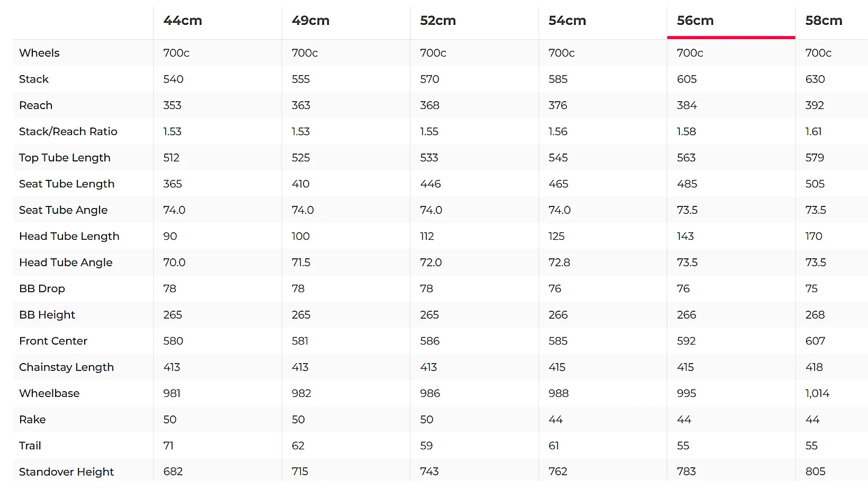Select the 58cm size column header
The image size is (868, 488).
click(x=824, y=21)
